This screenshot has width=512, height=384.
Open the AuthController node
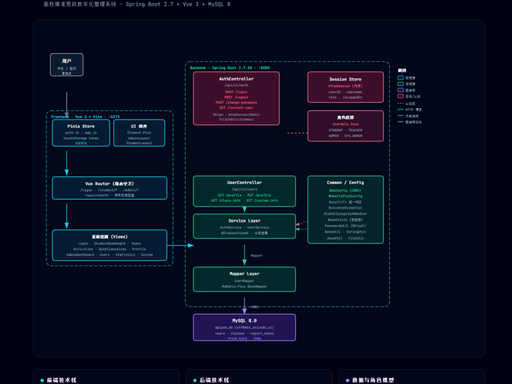pos(236,98)
